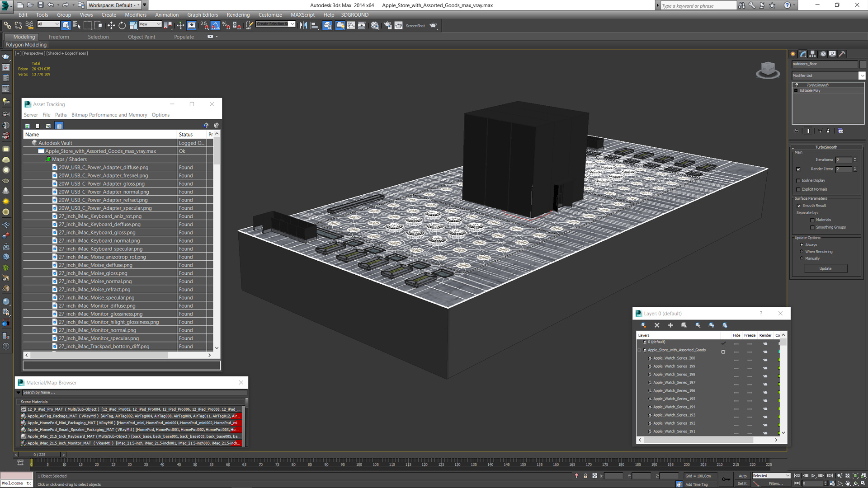Click the Mirror tool icon
This screenshot has height=488, width=868.
click(303, 25)
